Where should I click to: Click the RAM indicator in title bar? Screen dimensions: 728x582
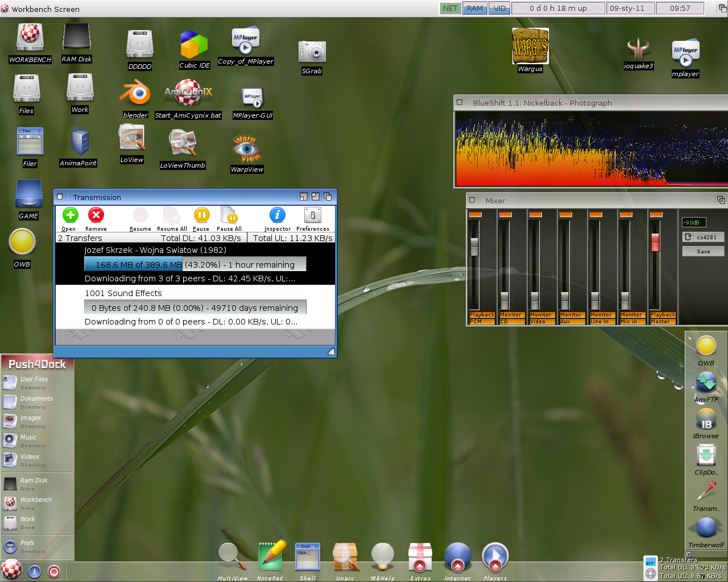click(475, 8)
